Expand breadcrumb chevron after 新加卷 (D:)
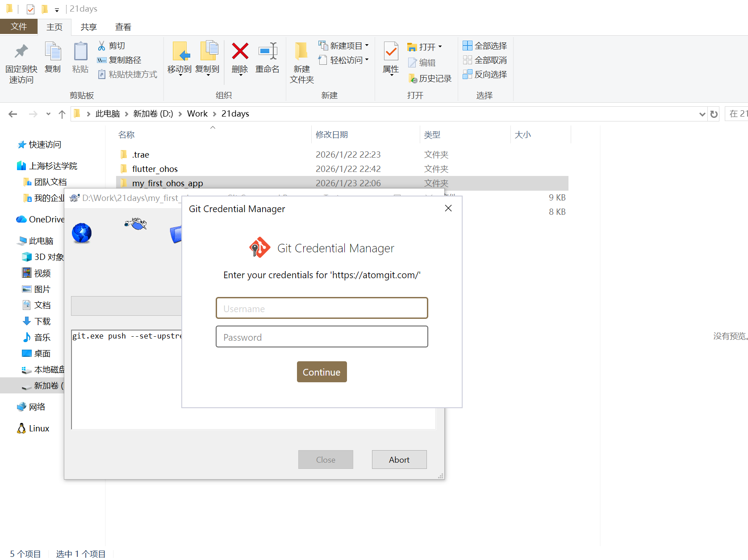The image size is (748, 560). pos(180,114)
